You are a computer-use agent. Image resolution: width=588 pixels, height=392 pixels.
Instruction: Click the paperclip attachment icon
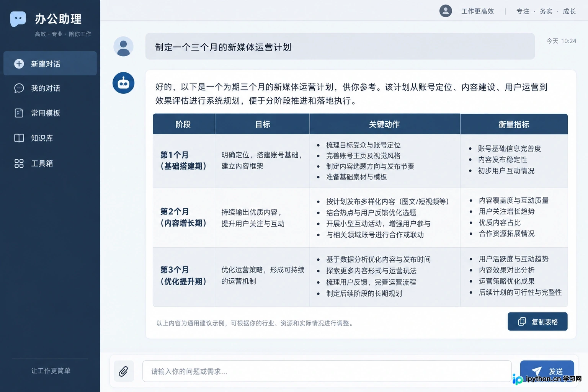pos(124,371)
